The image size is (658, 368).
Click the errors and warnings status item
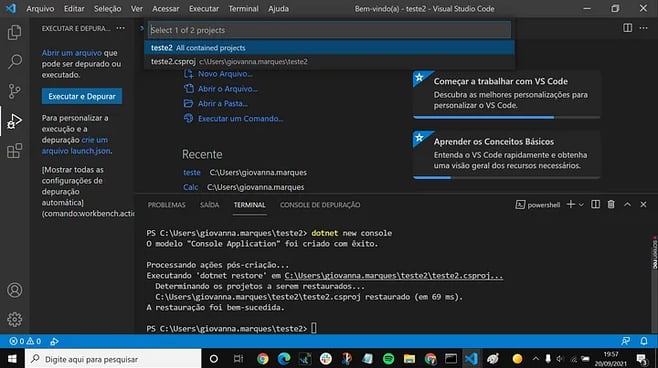(25, 341)
